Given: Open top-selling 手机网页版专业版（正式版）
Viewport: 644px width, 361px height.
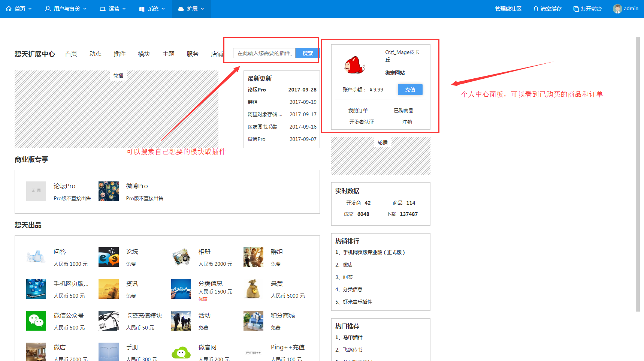Looking at the screenshot, I should (370, 252).
